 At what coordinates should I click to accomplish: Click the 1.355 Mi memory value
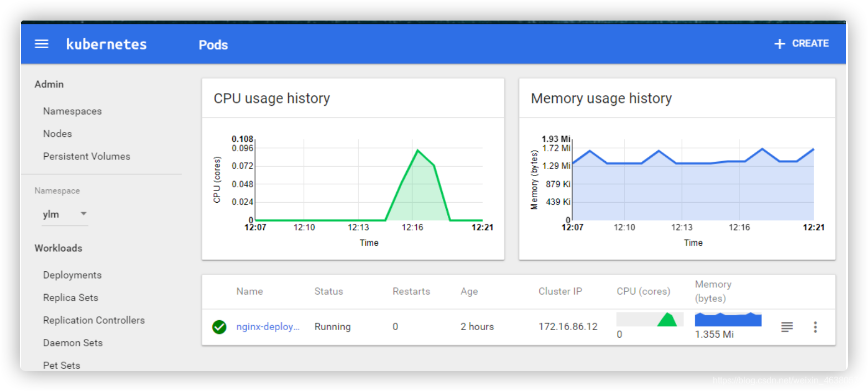coord(714,335)
